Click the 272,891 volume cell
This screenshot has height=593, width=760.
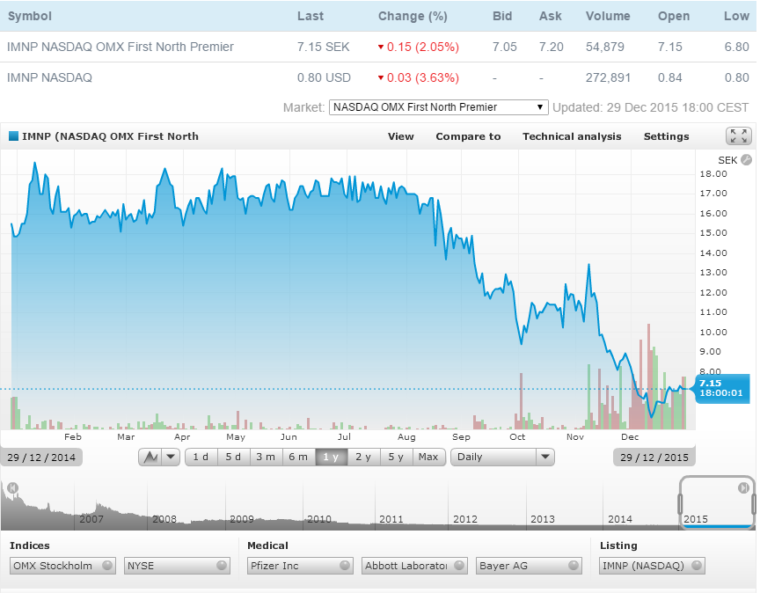coord(608,78)
